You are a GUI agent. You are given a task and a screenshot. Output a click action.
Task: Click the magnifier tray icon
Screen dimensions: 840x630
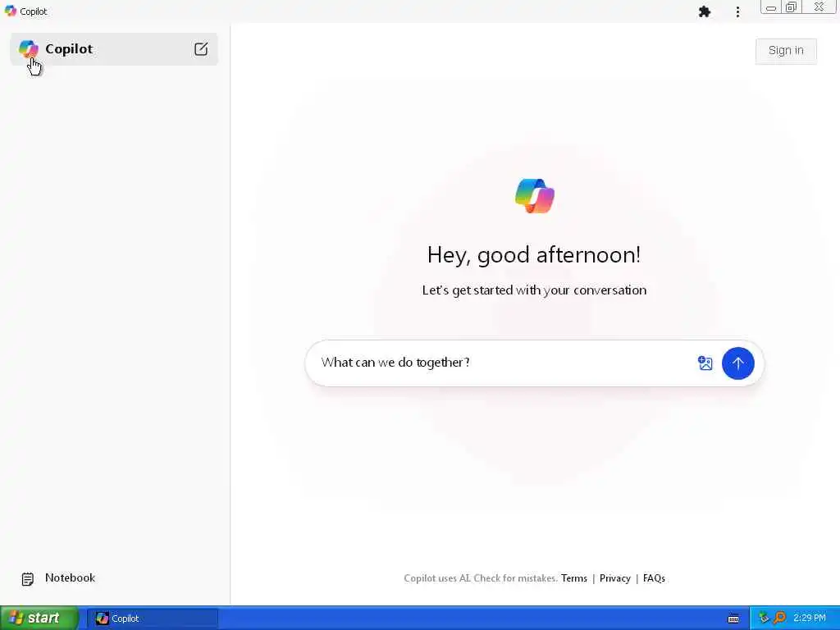[779, 619]
